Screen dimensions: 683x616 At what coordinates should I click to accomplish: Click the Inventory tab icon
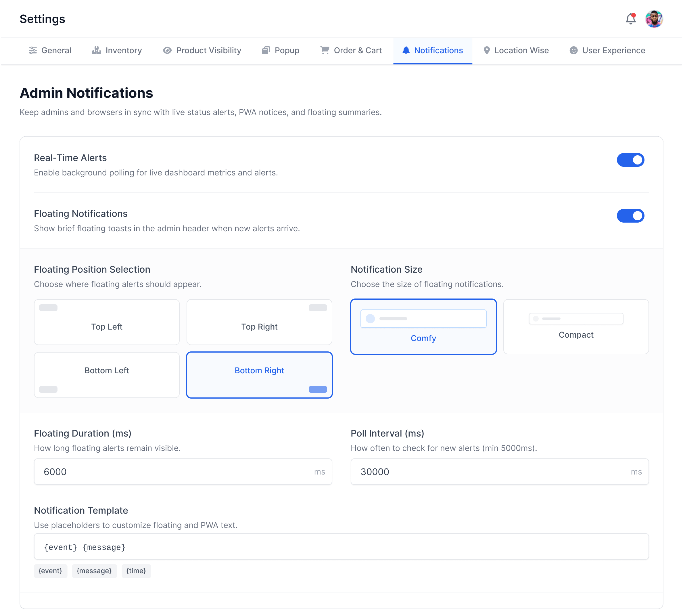coord(96,50)
